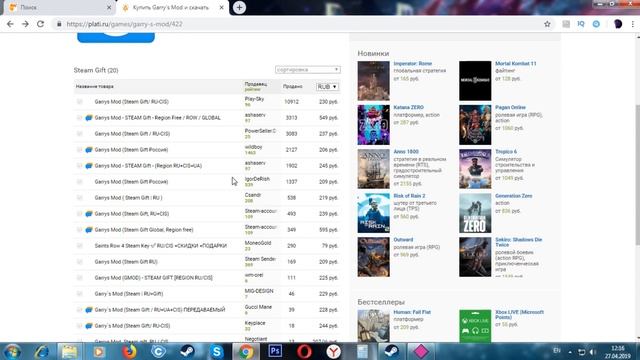Click chat icon beside wildboy's Garrys Mod offer
Screen dimensions: 640x360
(89, 150)
